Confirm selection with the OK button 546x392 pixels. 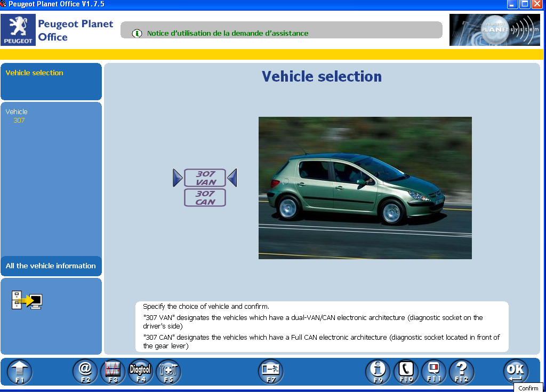coord(516,372)
